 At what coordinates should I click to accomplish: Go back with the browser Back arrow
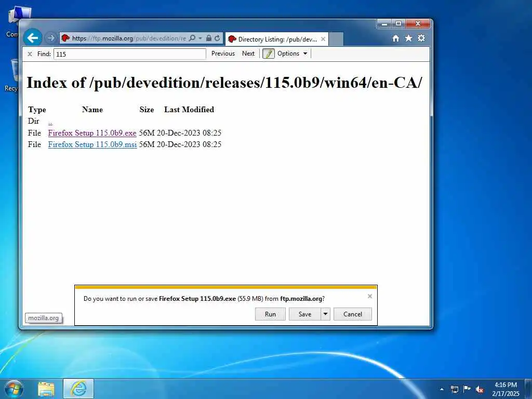[33, 37]
